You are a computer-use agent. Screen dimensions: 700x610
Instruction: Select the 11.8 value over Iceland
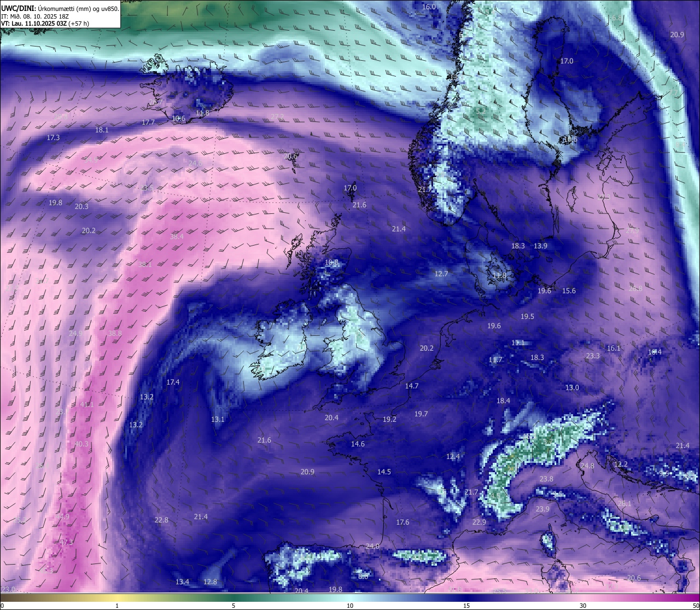point(202,113)
